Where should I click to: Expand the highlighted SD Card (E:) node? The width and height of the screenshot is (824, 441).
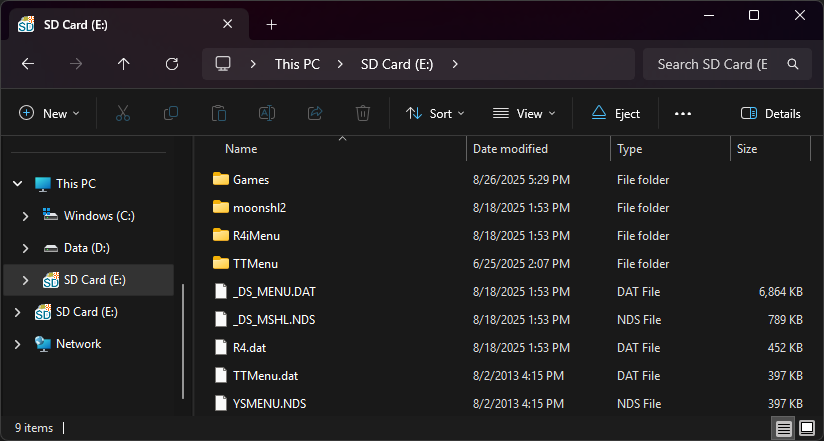[25, 280]
